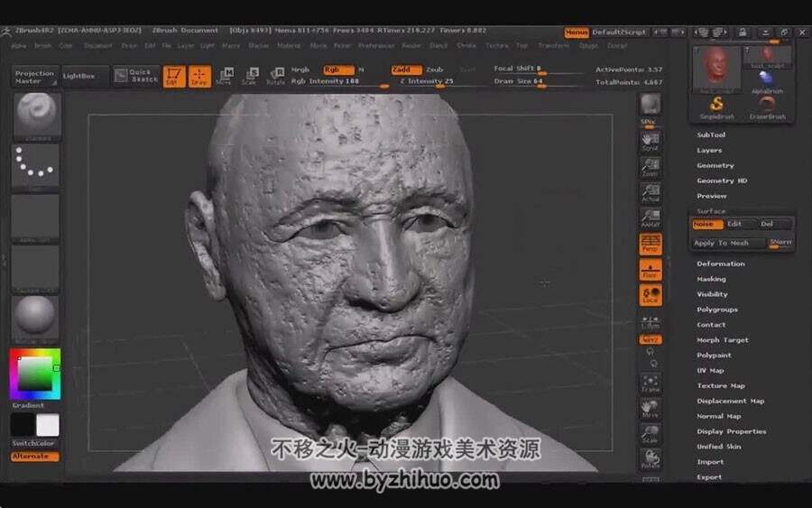Select the EraserBrush tool icon
Screen dimensions: 812x508
pos(767,108)
